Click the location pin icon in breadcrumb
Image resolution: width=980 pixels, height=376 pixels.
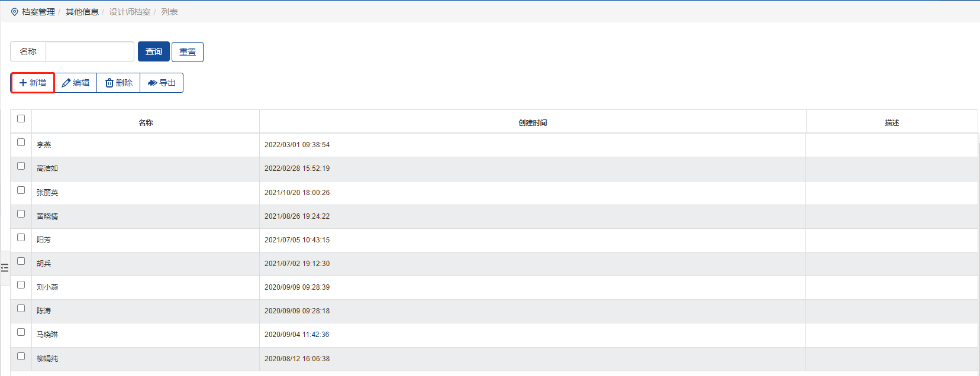(x=15, y=12)
